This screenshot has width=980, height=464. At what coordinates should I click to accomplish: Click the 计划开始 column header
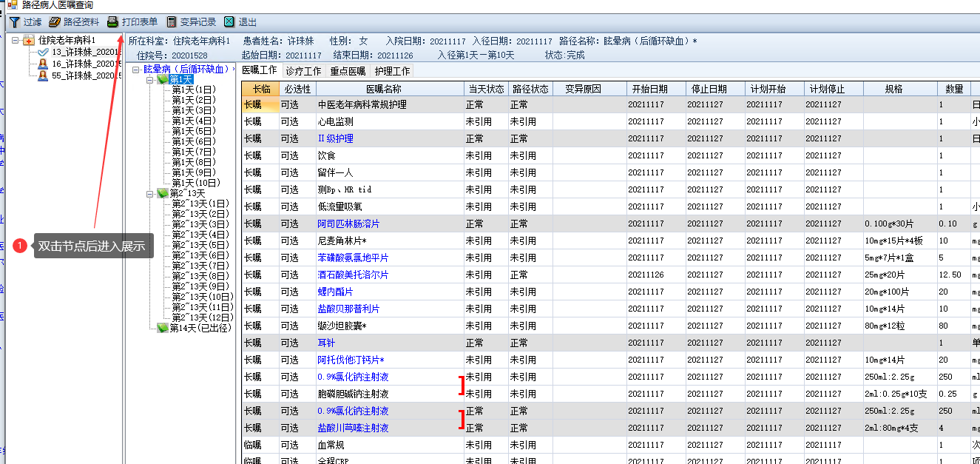[x=774, y=89]
